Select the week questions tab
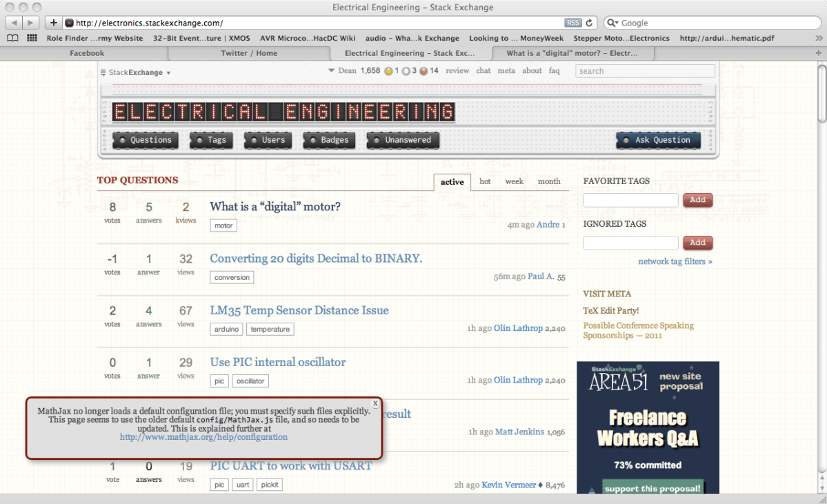Screen dimensions: 827x504 pyautogui.click(x=515, y=181)
